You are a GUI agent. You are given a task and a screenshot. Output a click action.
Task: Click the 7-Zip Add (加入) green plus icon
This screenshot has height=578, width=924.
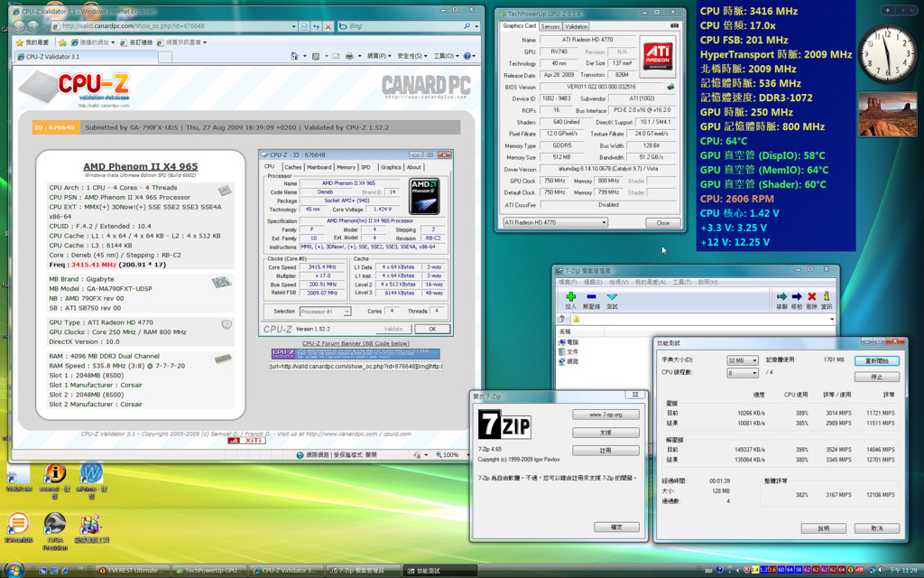coord(570,296)
